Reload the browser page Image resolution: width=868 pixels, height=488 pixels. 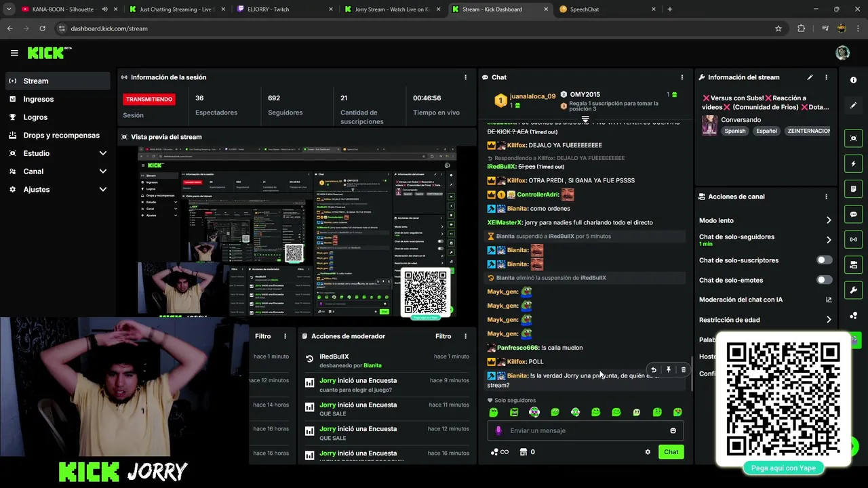[42, 28]
